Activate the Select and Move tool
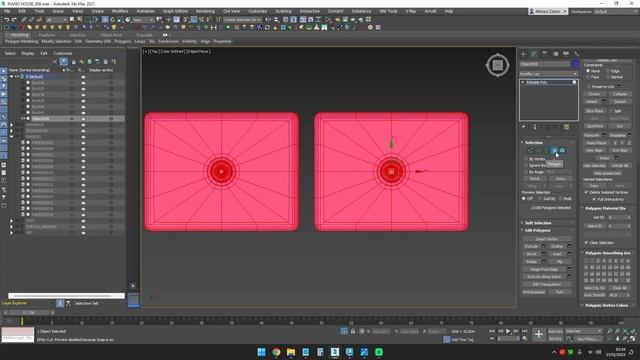The width and height of the screenshot is (640, 360). point(105,20)
